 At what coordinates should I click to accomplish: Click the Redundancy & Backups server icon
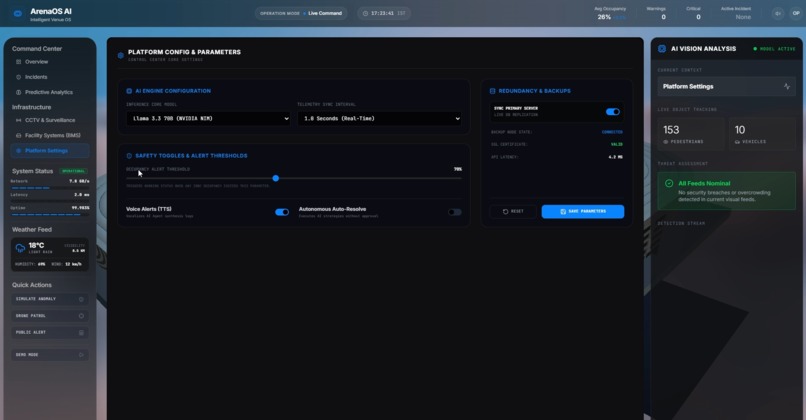click(x=492, y=91)
